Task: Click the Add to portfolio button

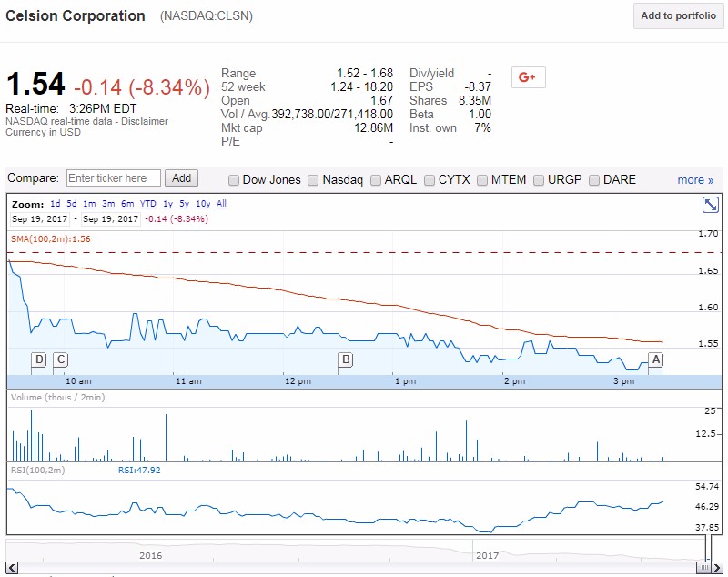Action: (678, 15)
